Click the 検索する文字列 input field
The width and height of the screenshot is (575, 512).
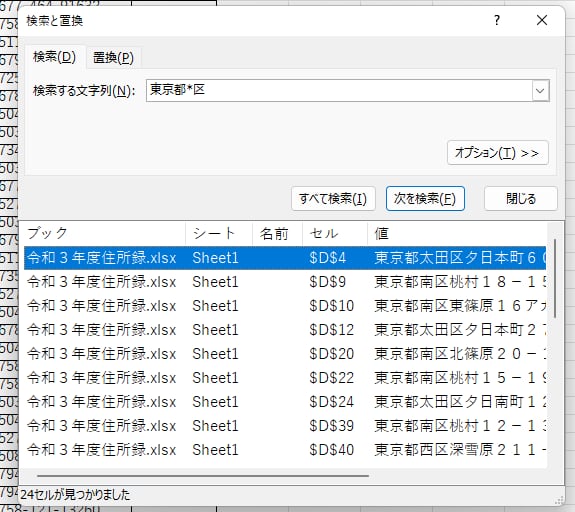pos(339,90)
